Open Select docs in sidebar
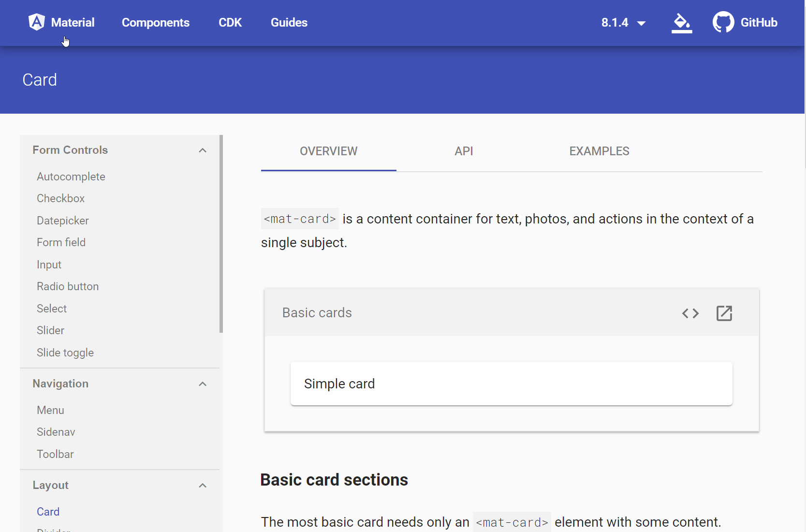The width and height of the screenshot is (806, 532). [x=52, y=309]
